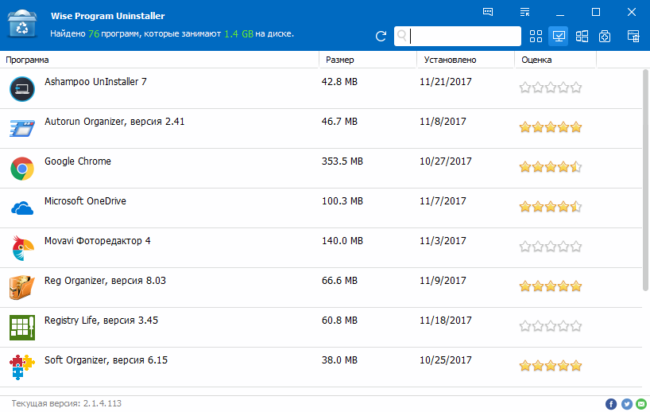Screen dimensions: 650x412
Task: Select the Reg Organizer icon
Action: (x=22, y=287)
